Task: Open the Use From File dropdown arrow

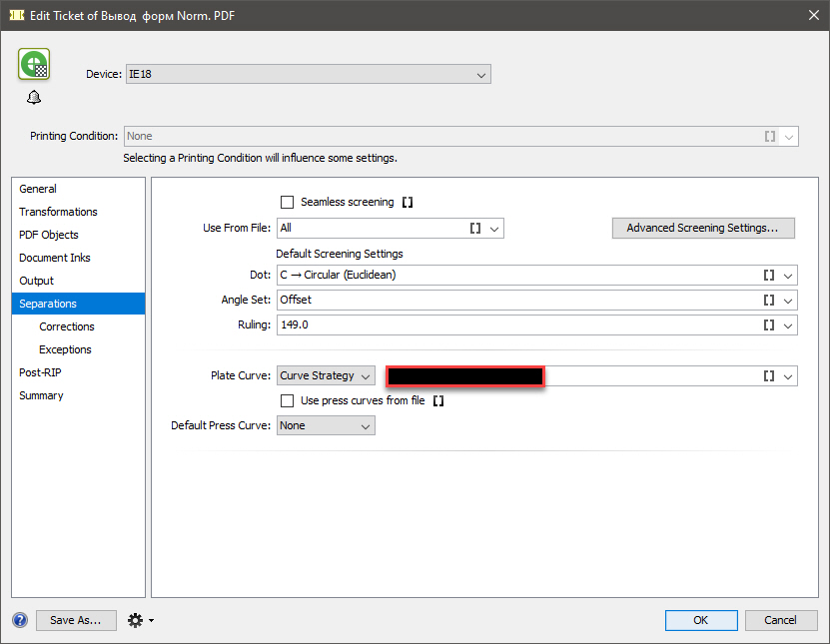Action: click(494, 229)
